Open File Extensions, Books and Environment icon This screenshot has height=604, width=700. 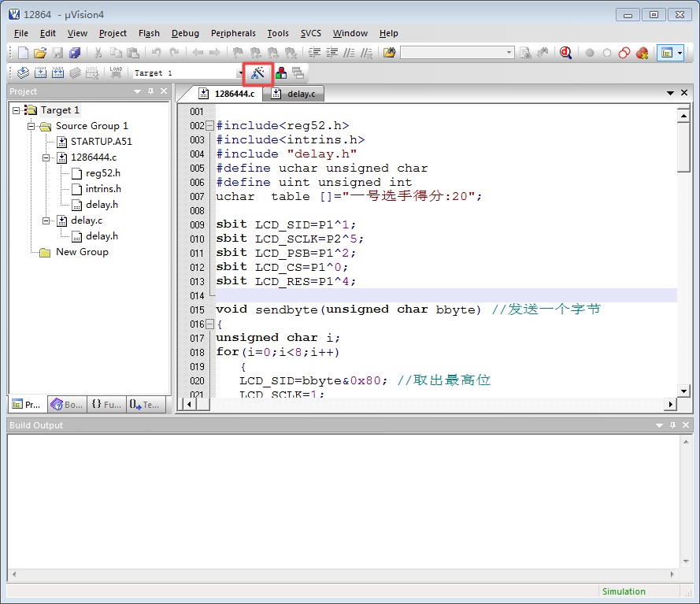(x=281, y=72)
